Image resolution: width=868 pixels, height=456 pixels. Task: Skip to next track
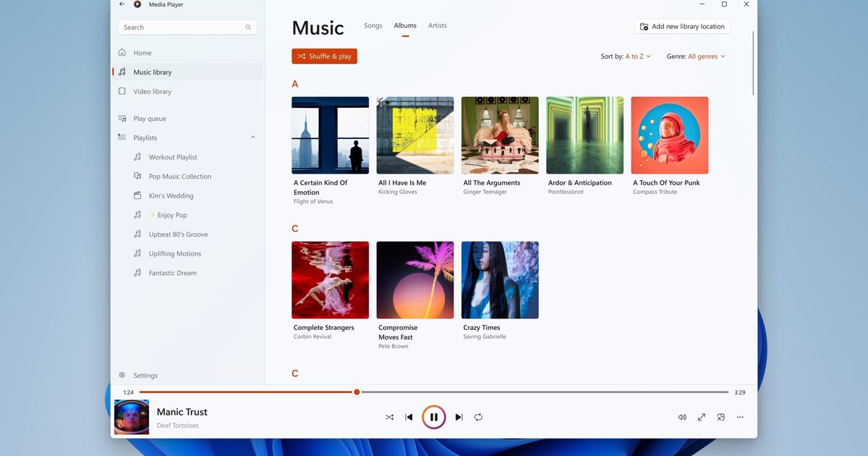click(x=459, y=418)
